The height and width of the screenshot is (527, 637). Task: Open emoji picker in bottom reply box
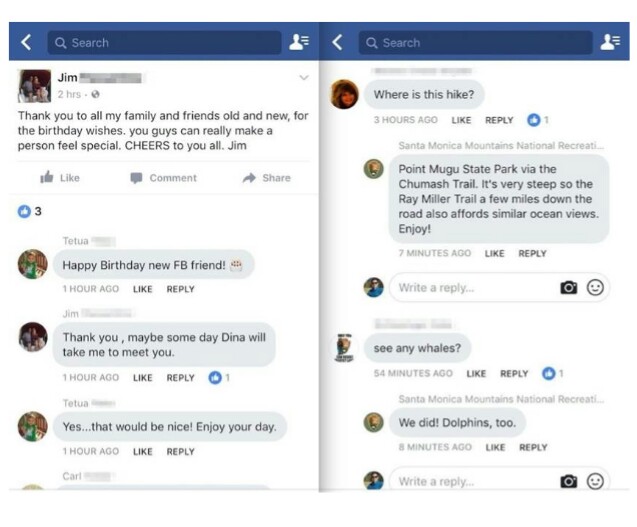pyautogui.click(x=595, y=481)
